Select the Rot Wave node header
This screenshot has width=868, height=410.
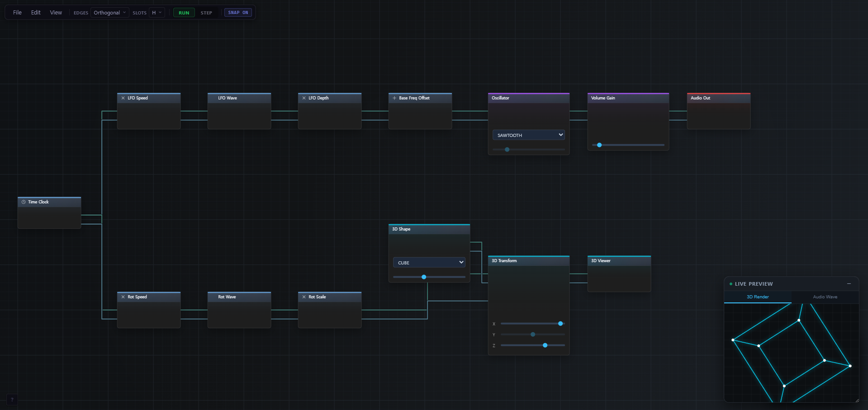[x=239, y=297]
